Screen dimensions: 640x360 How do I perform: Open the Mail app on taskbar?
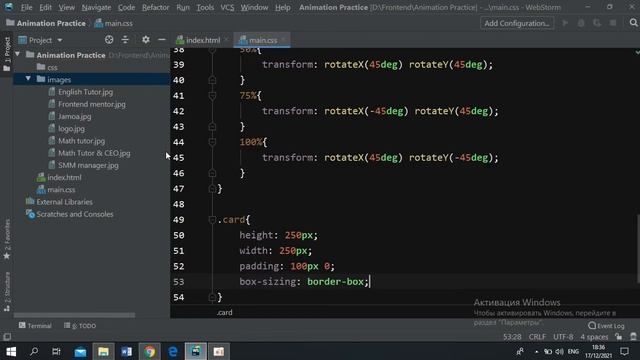[80, 351]
